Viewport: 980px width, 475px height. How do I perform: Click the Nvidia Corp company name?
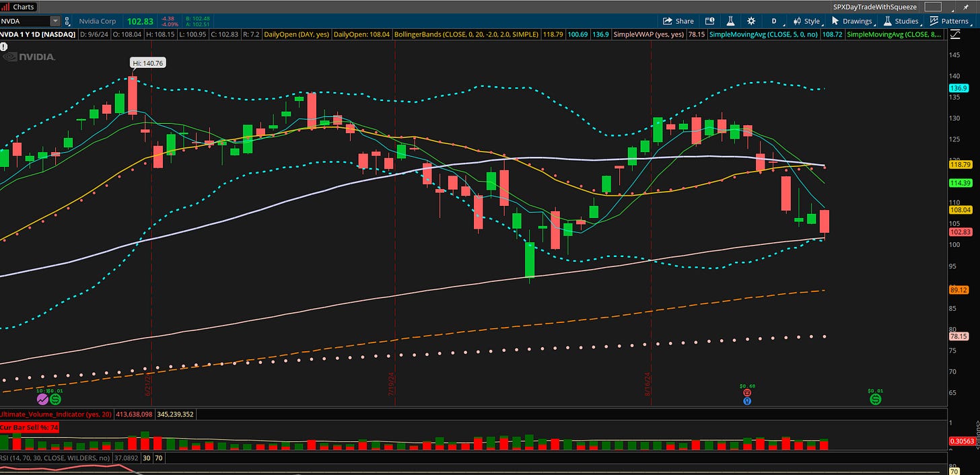98,21
